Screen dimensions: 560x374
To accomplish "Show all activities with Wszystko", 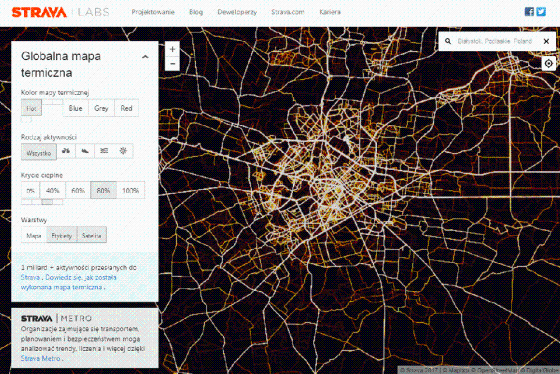I will [39, 153].
